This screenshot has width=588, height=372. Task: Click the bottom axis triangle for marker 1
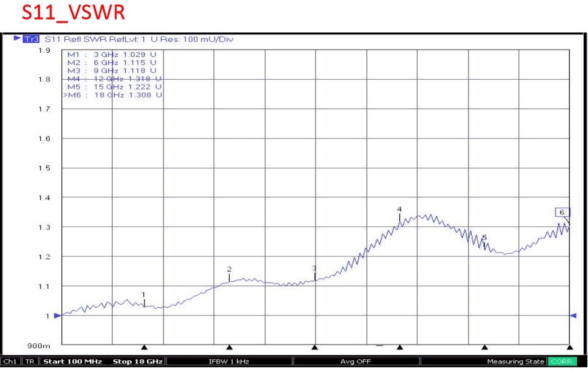pos(145,347)
